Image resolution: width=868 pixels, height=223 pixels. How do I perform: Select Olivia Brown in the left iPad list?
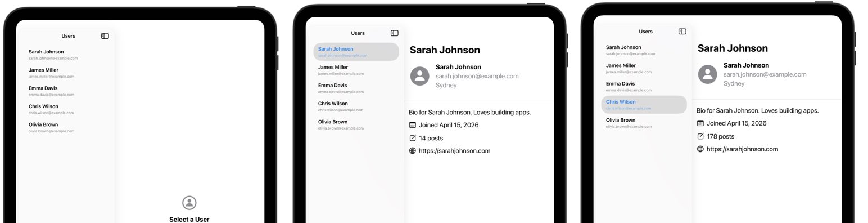coord(67,127)
